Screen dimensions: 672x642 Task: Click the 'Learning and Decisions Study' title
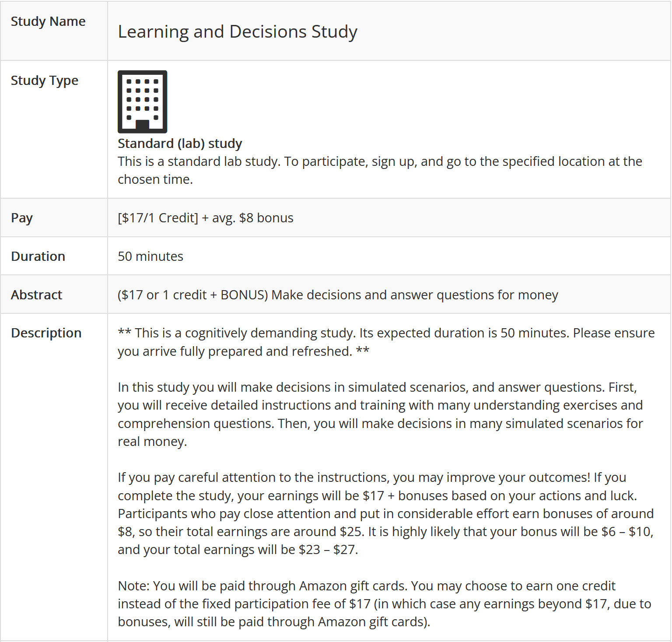(238, 32)
